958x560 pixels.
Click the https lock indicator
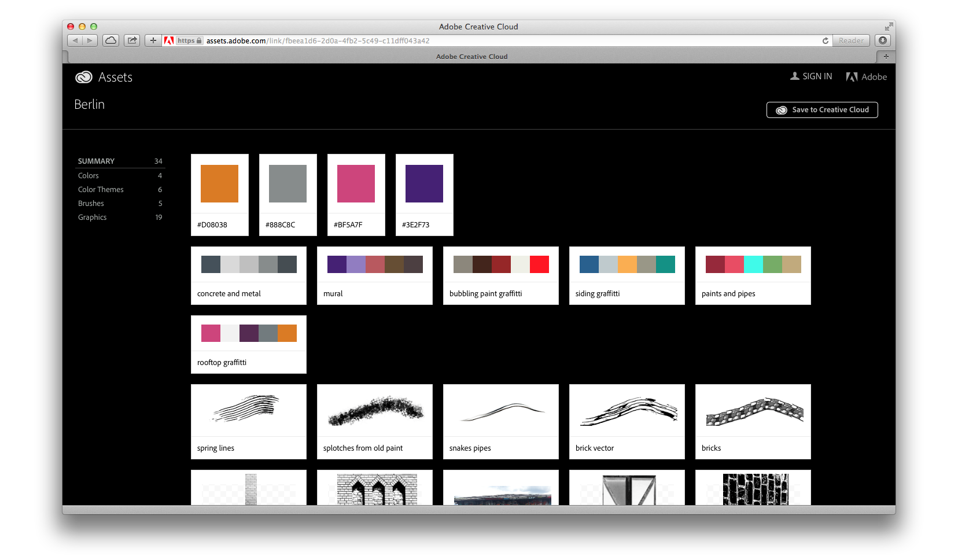click(190, 40)
